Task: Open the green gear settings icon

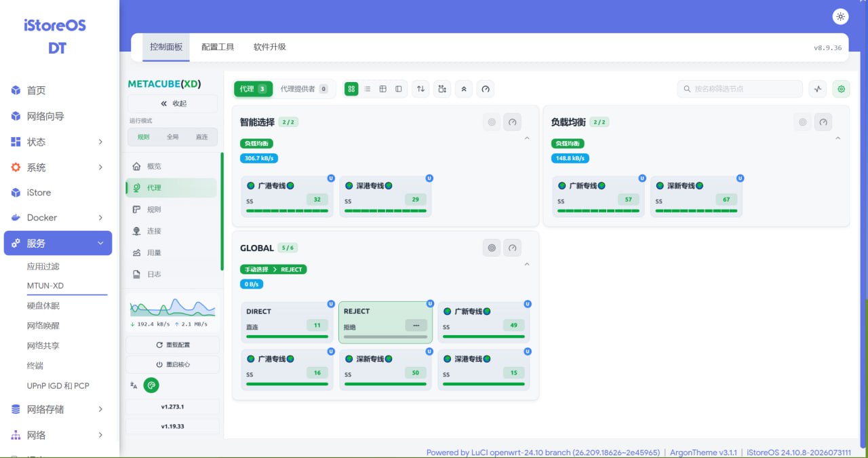Action: [842, 89]
